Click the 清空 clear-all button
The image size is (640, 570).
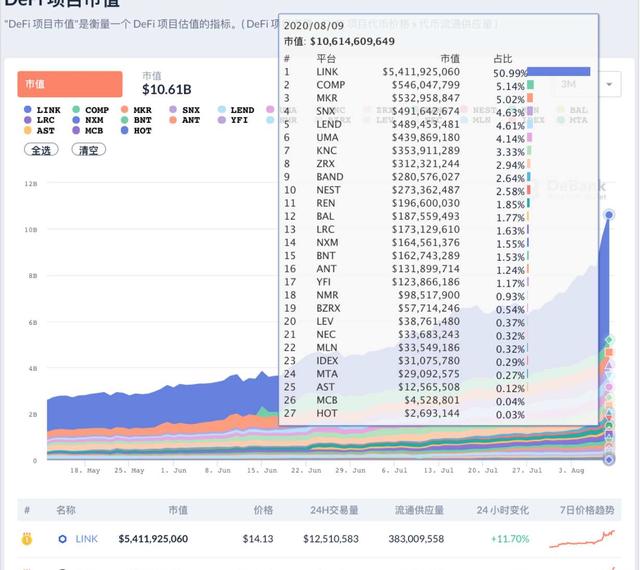click(x=89, y=150)
